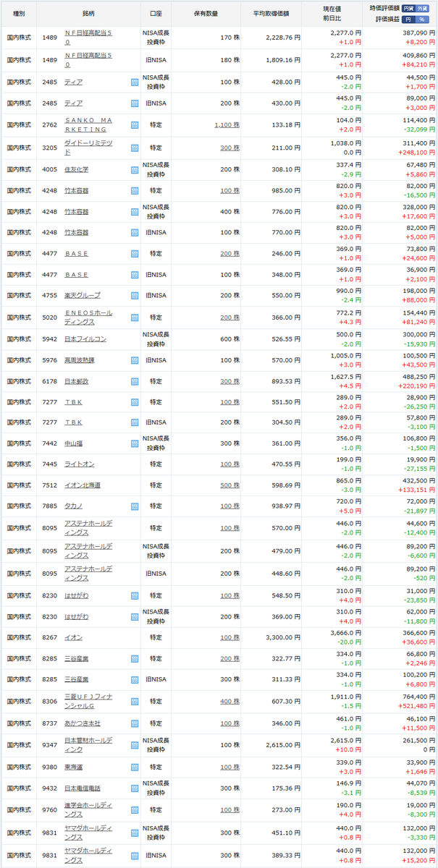Click the grid icon beside 日本郵政
Viewport: 438px width, 868px height.
point(135,381)
